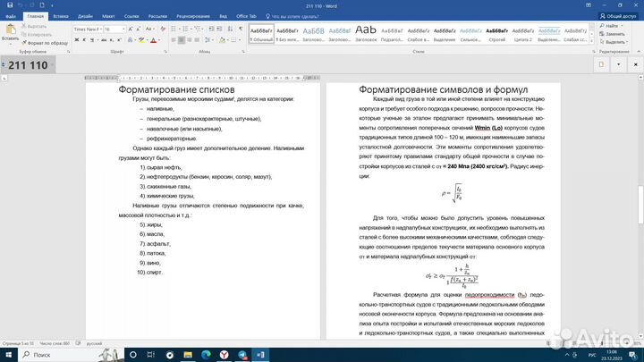
Task: Align text left
Action: click(x=174, y=40)
